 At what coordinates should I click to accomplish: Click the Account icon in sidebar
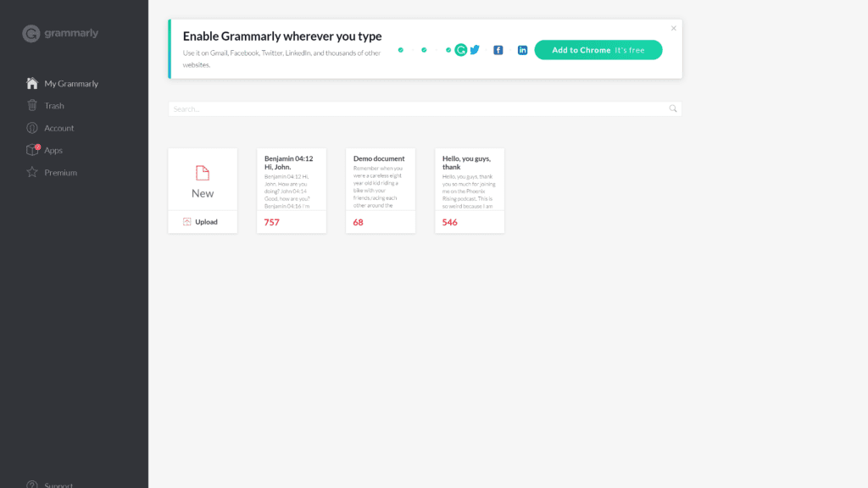point(32,128)
